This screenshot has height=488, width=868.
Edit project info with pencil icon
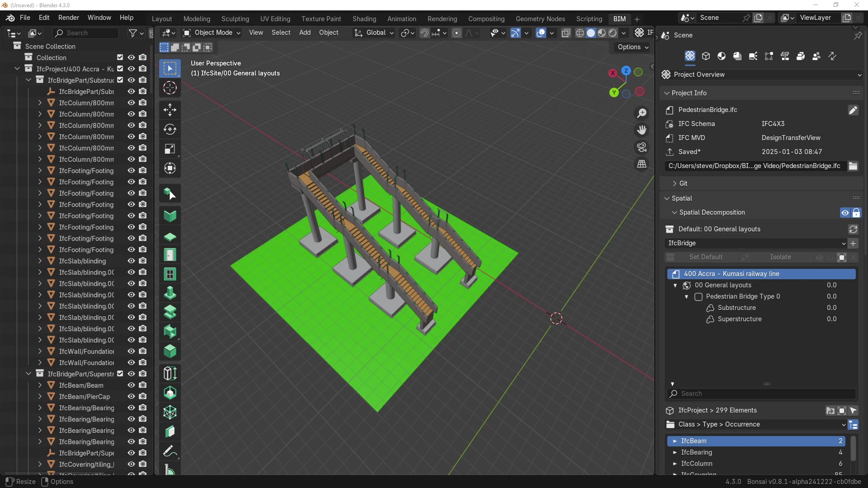pos(853,110)
